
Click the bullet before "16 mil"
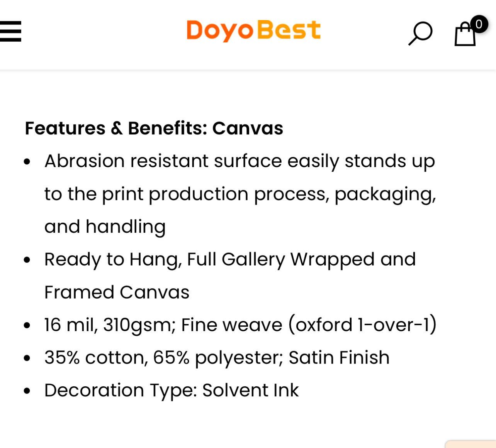[x=27, y=326]
